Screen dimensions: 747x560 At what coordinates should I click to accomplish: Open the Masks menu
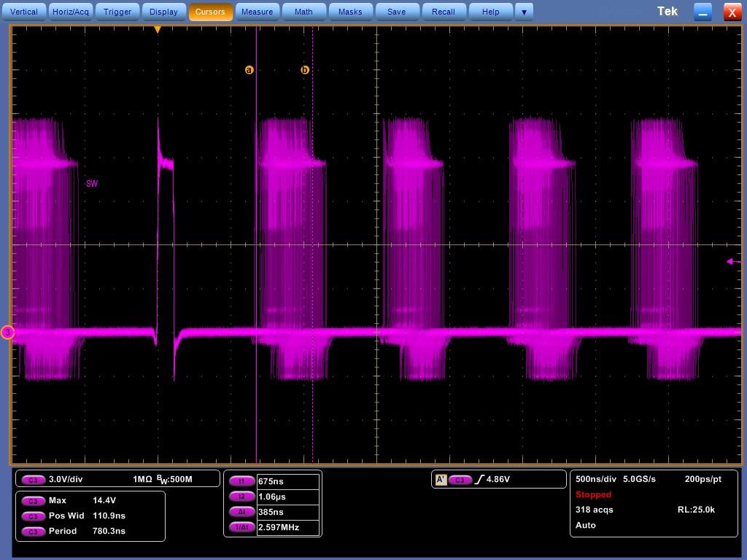tap(350, 12)
